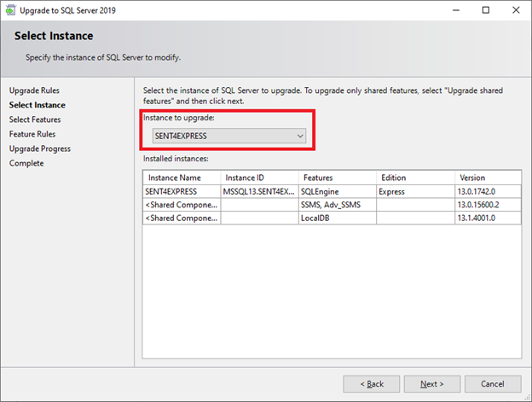The height and width of the screenshot is (402, 532).
Task: Click the Express edition cell
Action: pyautogui.click(x=415, y=191)
